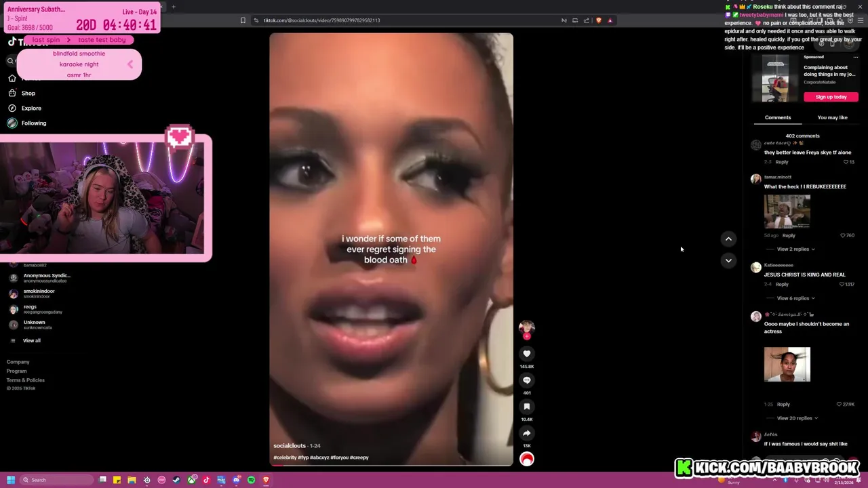Switch to the Comments tab
This screenshot has height=488, width=868.
click(778, 117)
